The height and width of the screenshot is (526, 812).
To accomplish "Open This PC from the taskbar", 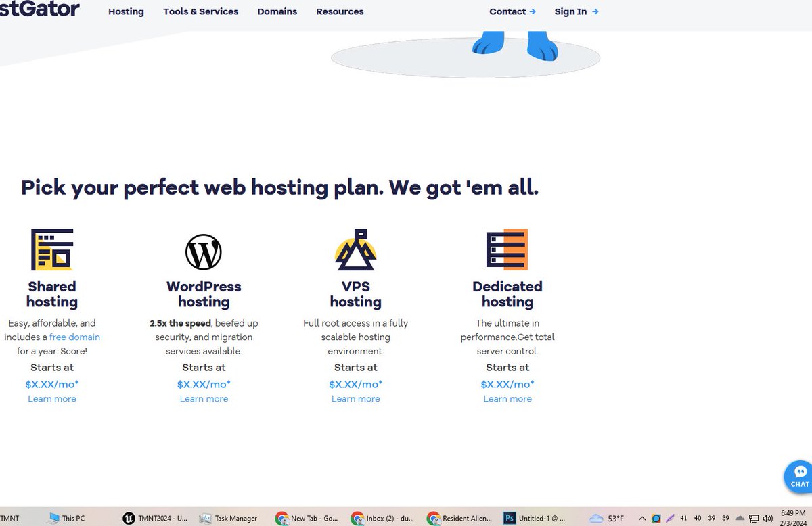I will tap(67, 519).
